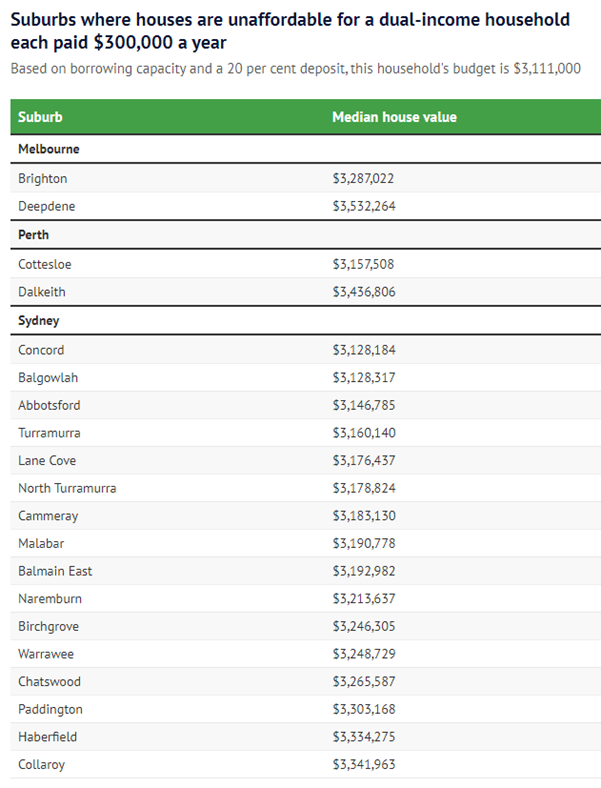
Task: Click Balgowlah's value $3,128,317
Action: [x=364, y=378]
